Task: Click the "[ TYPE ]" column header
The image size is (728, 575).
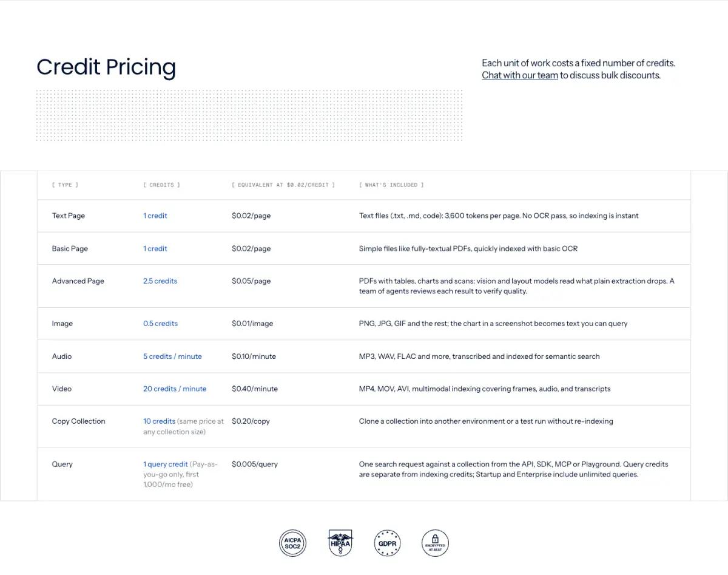Action: pos(65,185)
